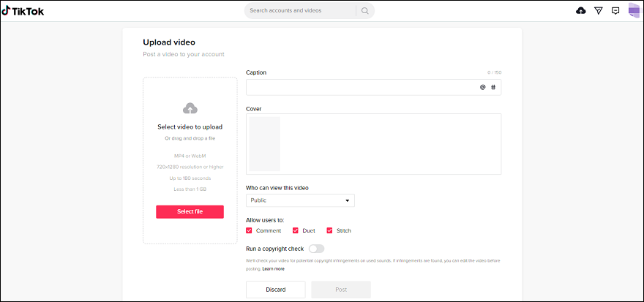644x302 pixels.
Task: Click the grayed-out Post button
Action: coord(341,290)
